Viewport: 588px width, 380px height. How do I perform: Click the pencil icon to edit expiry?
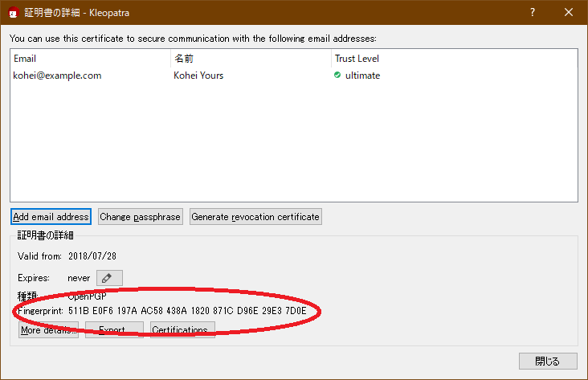coord(109,278)
